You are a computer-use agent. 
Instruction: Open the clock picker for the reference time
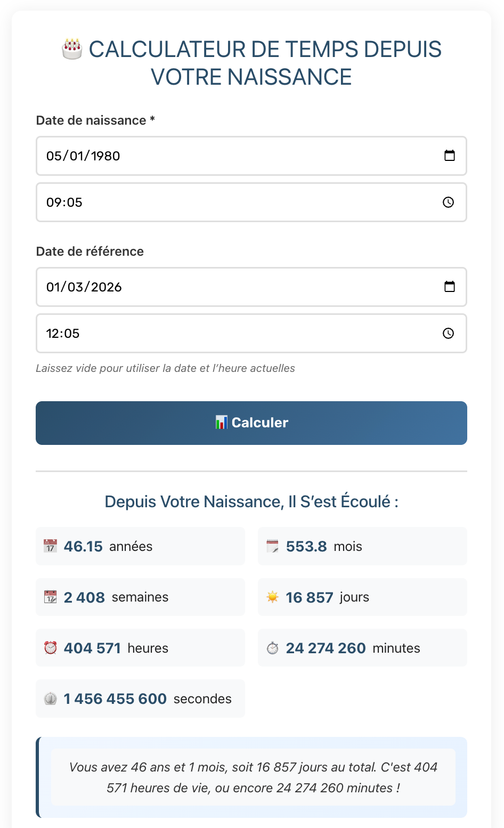tap(448, 334)
